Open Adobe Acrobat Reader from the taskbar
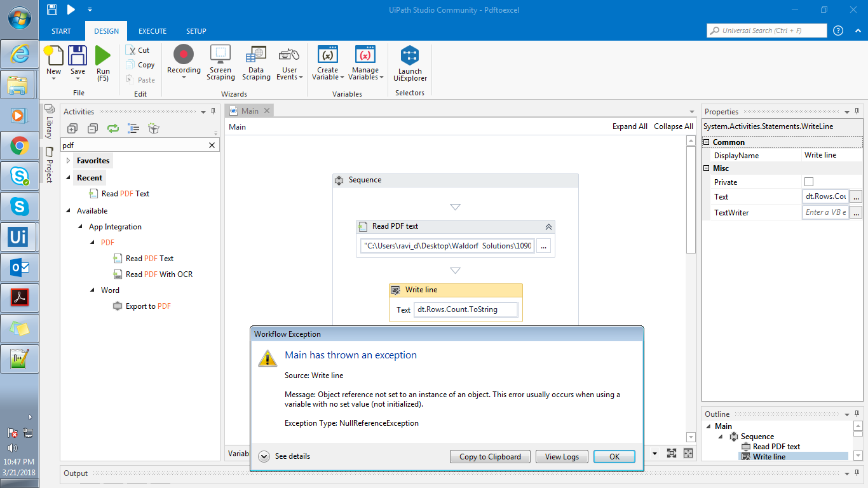This screenshot has height=488, width=868. pos(19,298)
